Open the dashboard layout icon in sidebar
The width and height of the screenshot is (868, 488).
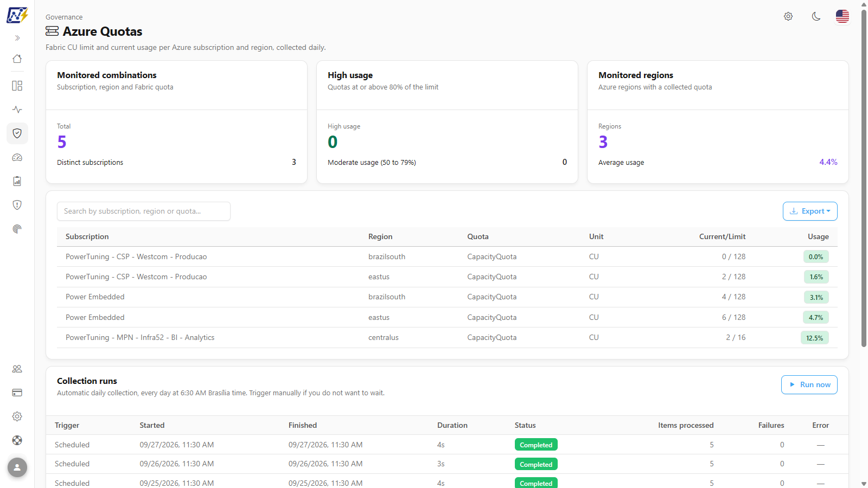coord(17,86)
